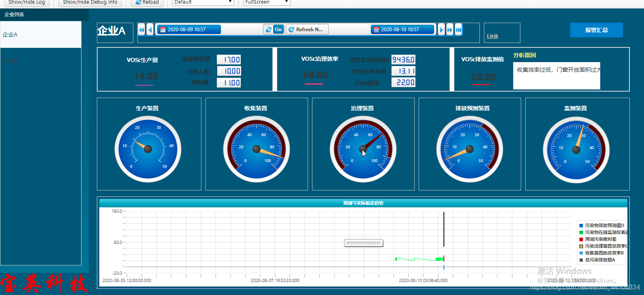Click the 治理装置 gauge dial
Screen dimensions: 644x295
click(363, 149)
